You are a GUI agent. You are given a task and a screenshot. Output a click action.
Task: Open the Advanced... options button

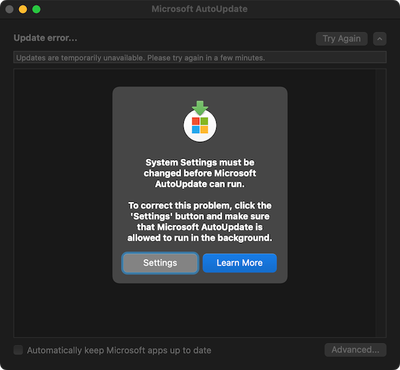click(x=355, y=350)
